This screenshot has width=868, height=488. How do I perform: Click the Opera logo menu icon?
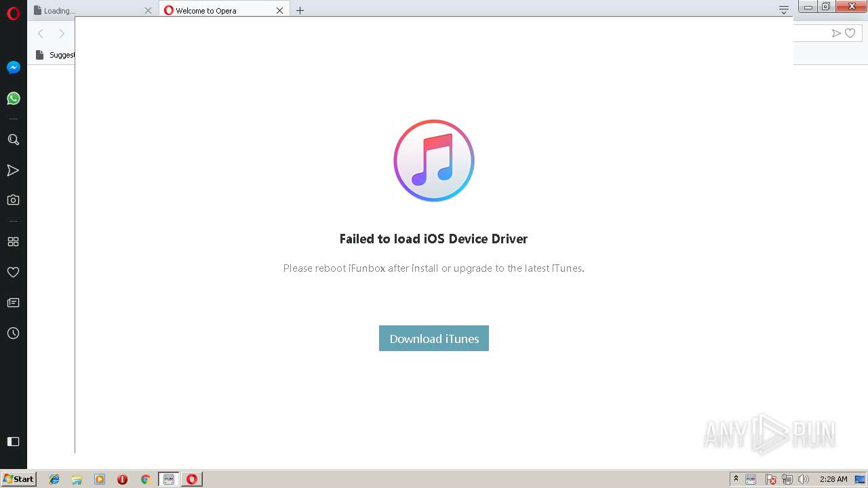pyautogui.click(x=13, y=13)
